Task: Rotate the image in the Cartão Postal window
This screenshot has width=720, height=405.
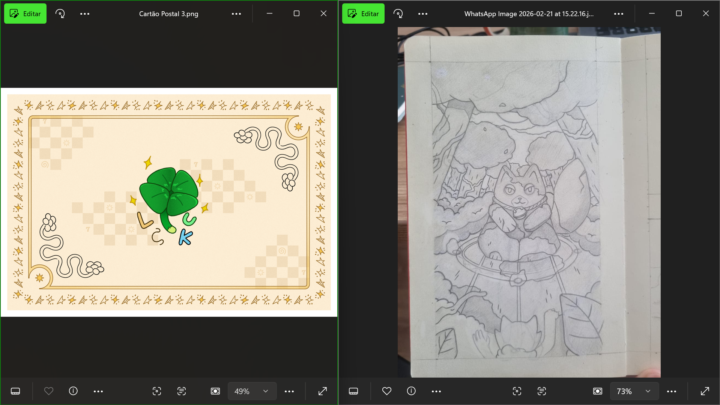Action: 60,14
